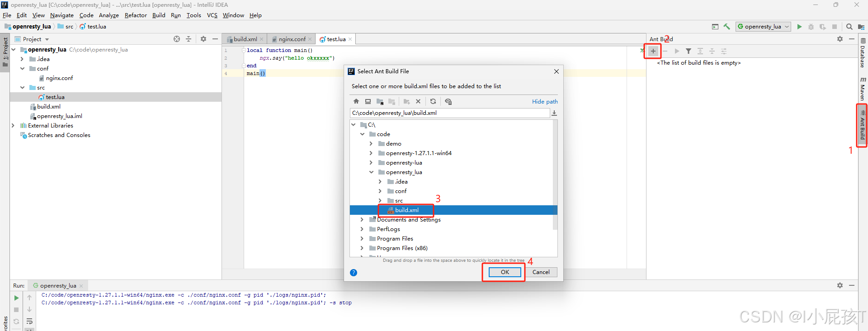This screenshot has height=331, width=868.
Task: Open the VCS menu
Action: pyautogui.click(x=212, y=15)
